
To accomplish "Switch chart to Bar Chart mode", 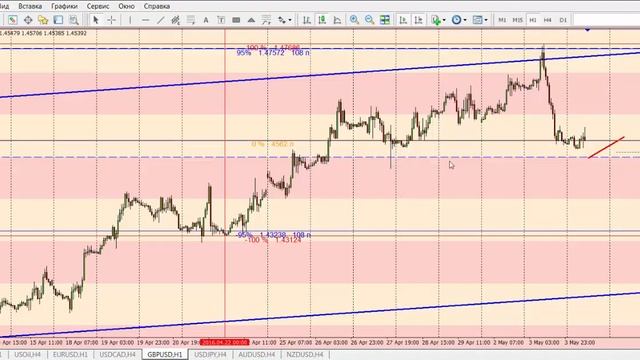I will [307, 20].
